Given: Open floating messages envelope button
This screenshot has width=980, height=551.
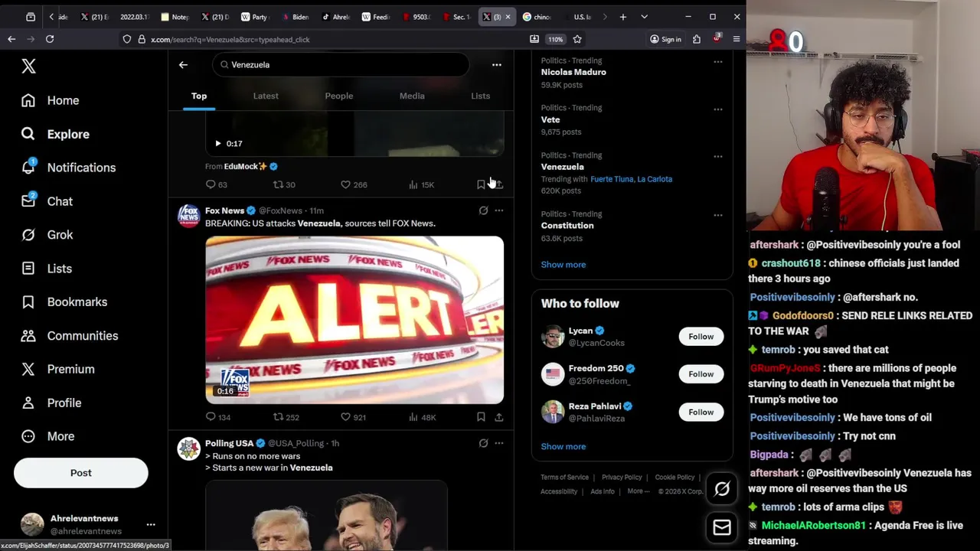Looking at the screenshot, I should [x=722, y=527].
